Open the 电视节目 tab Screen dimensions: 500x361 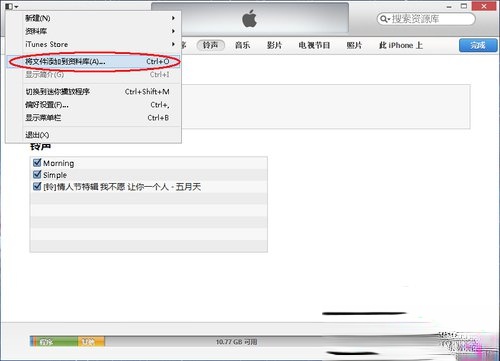click(x=314, y=45)
